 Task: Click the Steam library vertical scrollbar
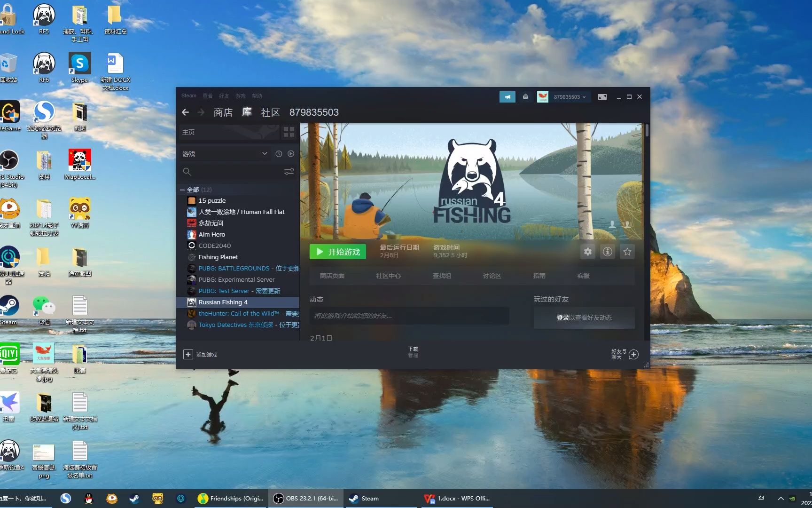tap(647, 130)
